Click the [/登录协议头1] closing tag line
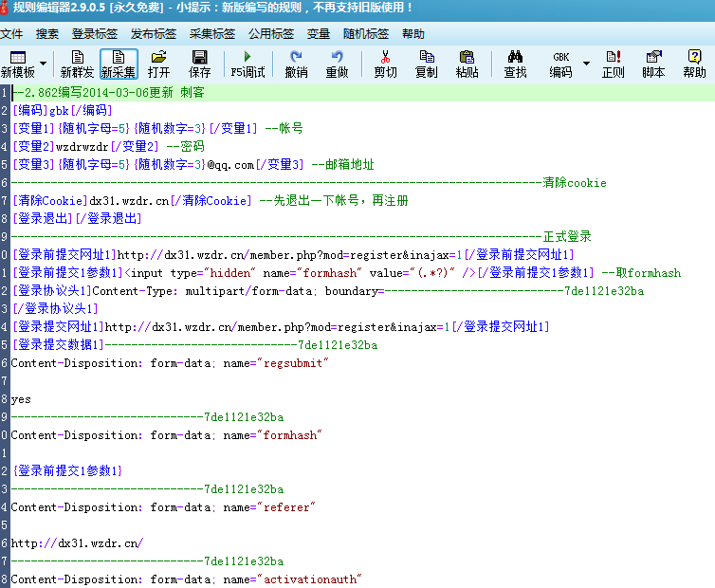The image size is (715, 588). click(x=55, y=309)
